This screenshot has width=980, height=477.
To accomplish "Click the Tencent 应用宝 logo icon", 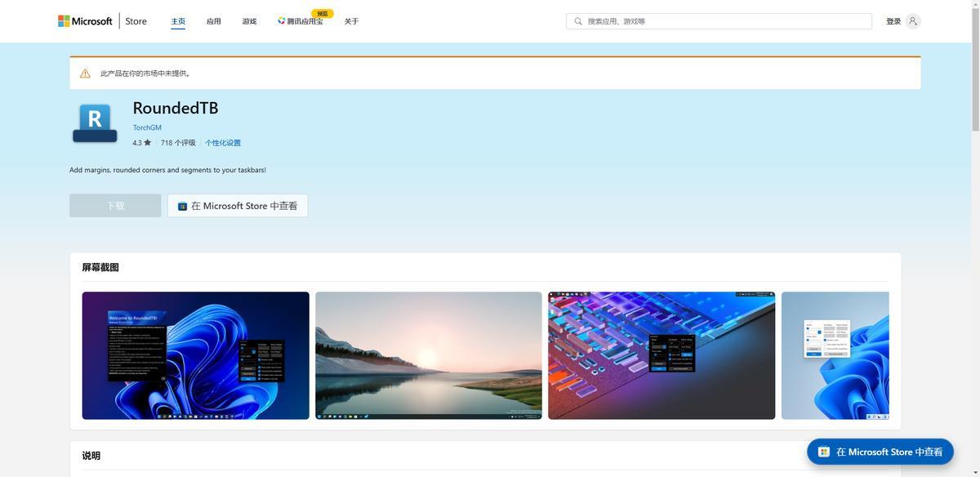I will [x=282, y=21].
